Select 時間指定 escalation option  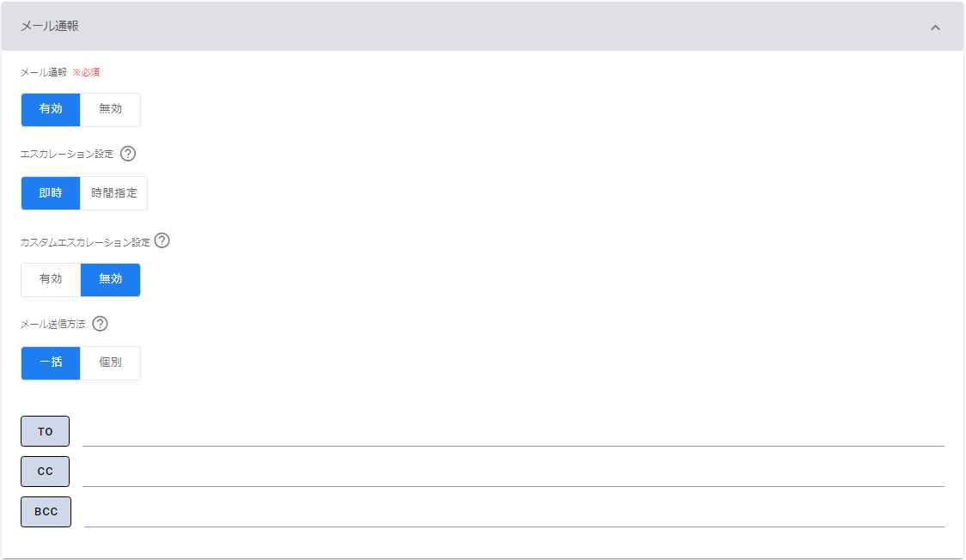pyautogui.click(x=113, y=193)
